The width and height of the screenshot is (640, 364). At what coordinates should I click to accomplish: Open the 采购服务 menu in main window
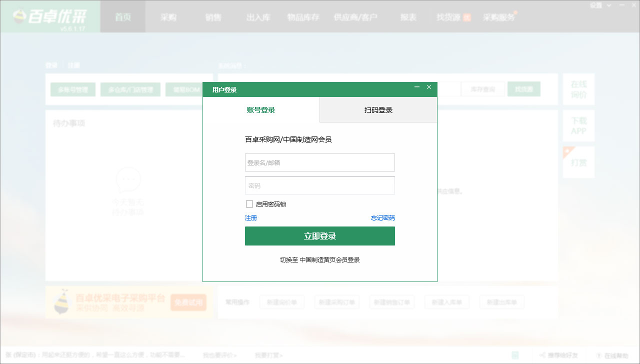[x=499, y=17]
